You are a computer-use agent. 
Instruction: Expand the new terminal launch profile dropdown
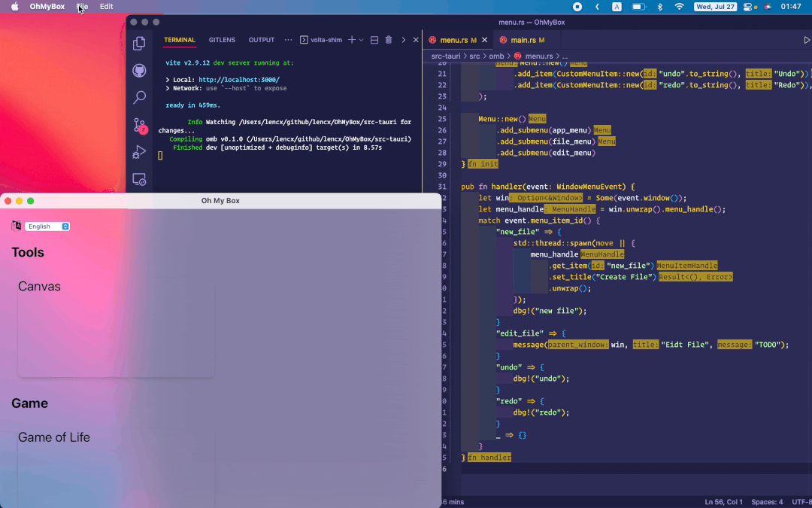pyautogui.click(x=362, y=40)
